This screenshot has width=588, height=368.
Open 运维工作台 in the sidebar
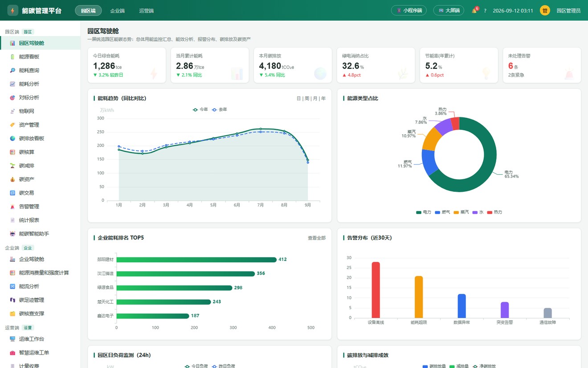point(40,339)
